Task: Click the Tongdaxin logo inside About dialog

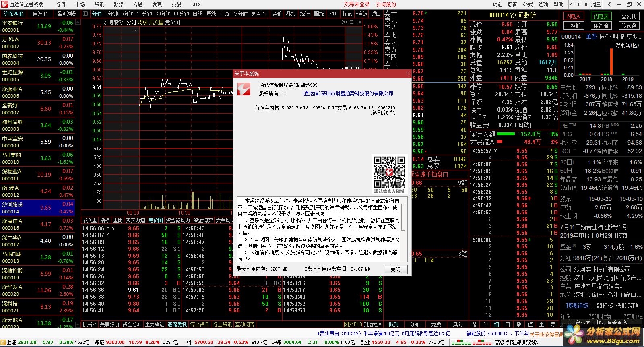Action: click(x=244, y=89)
